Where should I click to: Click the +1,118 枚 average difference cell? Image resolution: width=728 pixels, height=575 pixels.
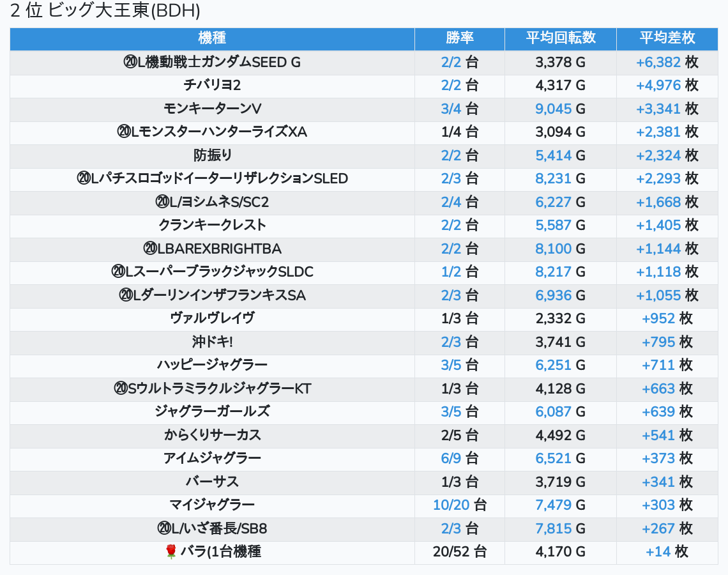667,272
